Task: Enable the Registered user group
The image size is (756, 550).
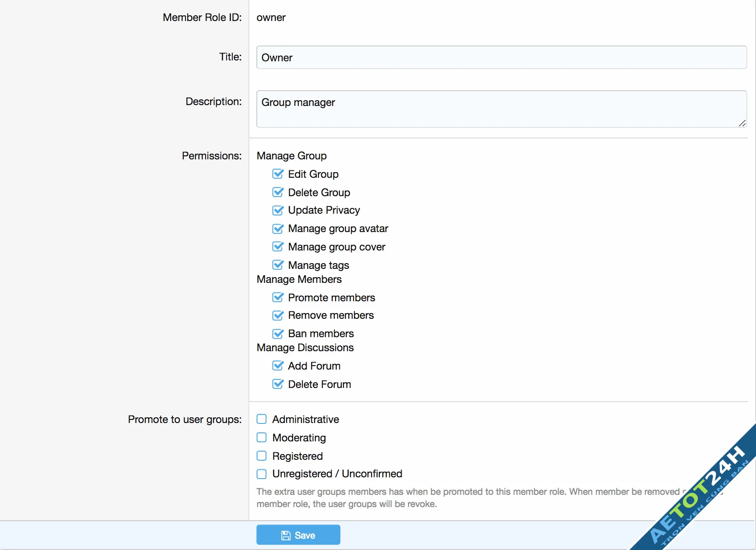Action: pyautogui.click(x=262, y=456)
